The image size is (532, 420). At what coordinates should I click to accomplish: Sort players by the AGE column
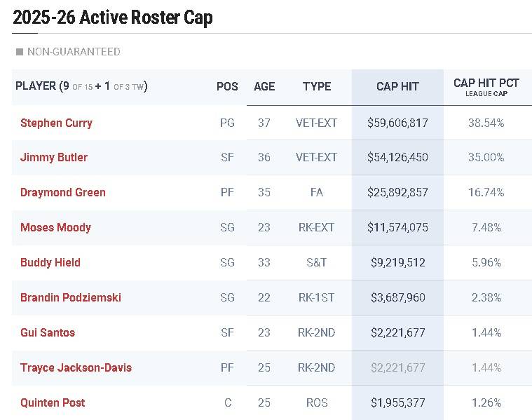(x=264, y=86)
